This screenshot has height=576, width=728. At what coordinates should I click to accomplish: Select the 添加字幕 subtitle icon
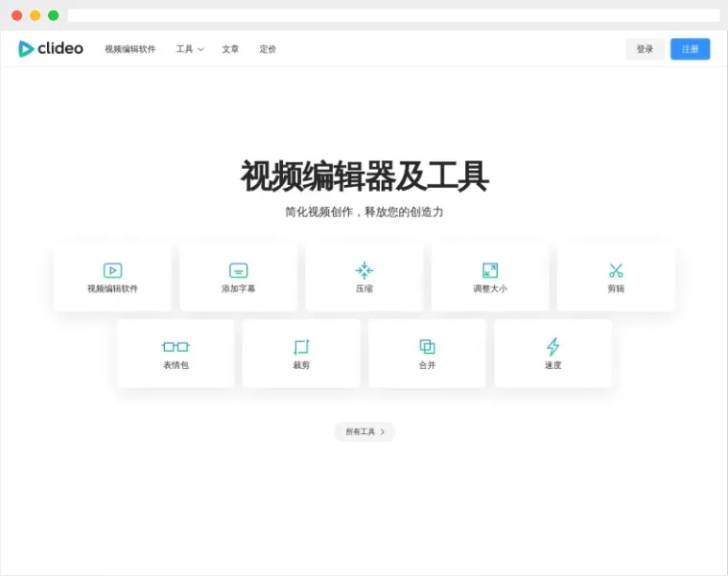[238, 270]
